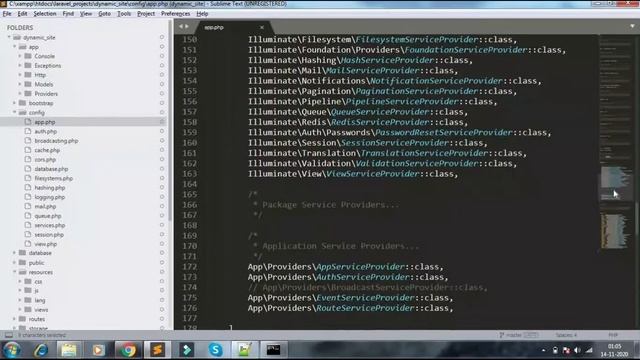Open the Help menu
The width and height of the screenshot is (640, 360).
coord(202,13)
